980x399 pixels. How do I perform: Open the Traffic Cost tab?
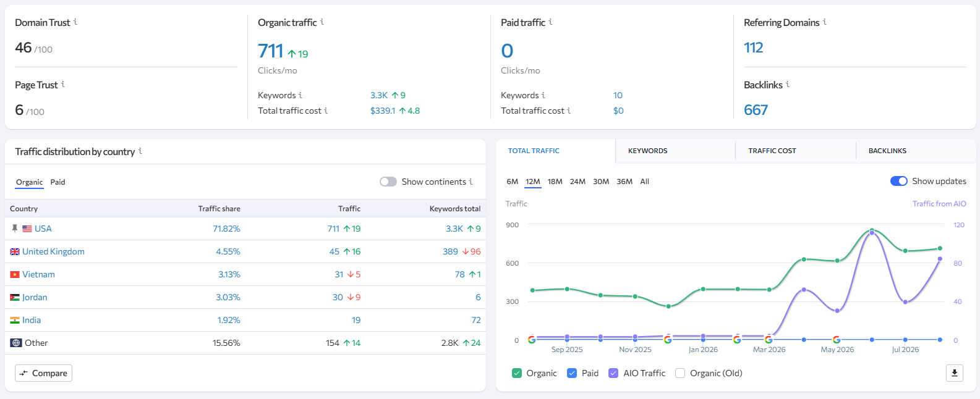pos(772,151)
